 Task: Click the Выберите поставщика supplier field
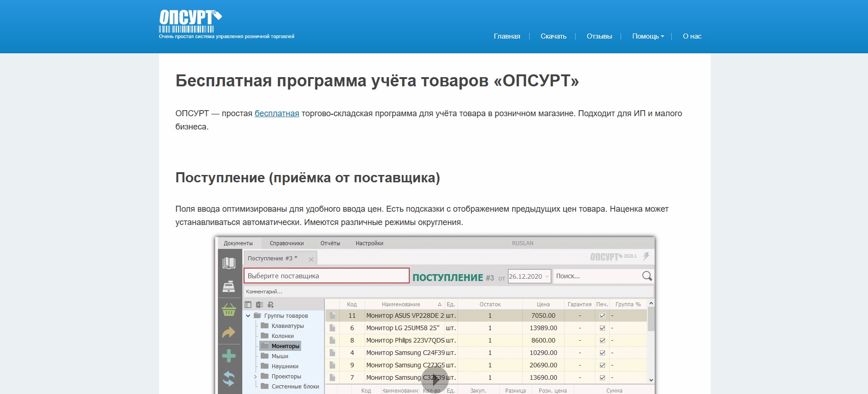tap(326, 276)
